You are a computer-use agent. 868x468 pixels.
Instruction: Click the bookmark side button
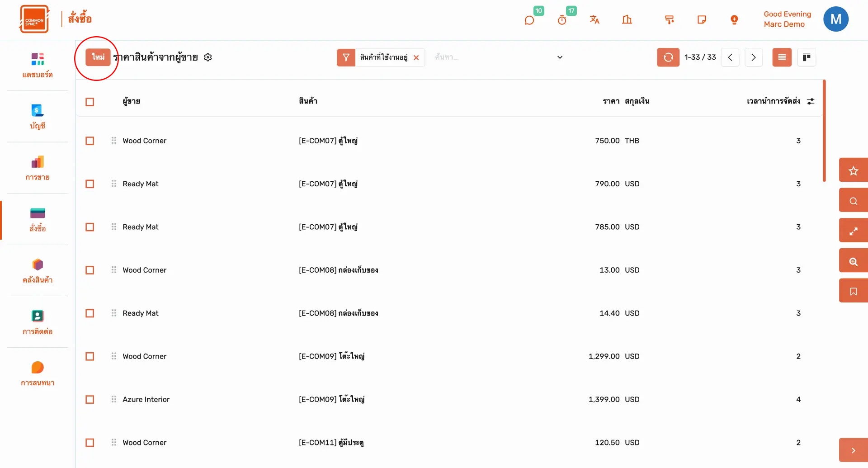pos(853,291)
